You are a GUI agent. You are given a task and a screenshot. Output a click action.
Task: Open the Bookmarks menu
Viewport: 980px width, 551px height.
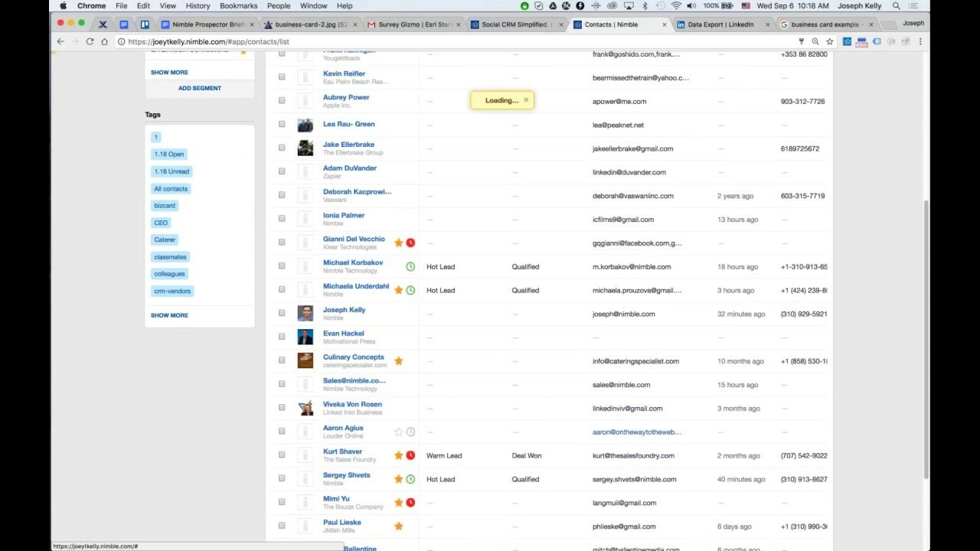point(238,6)
